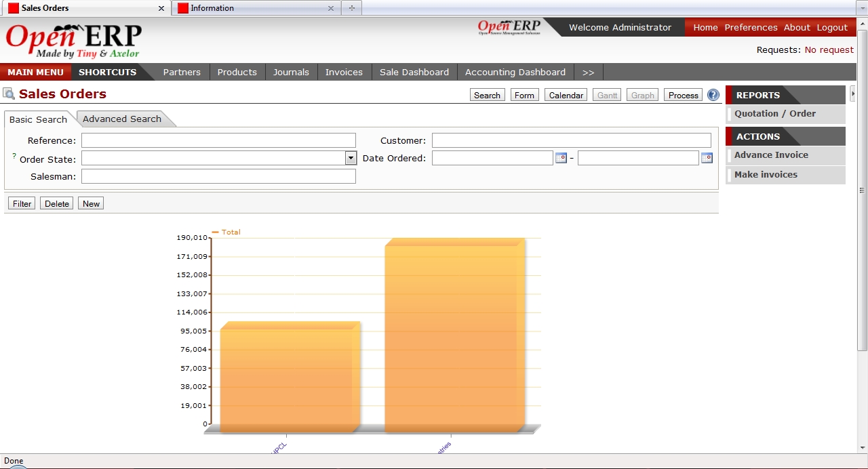The image size is (868, 469).
Task: Open help via the blue question mark icon
Action: tap(713, 95)
